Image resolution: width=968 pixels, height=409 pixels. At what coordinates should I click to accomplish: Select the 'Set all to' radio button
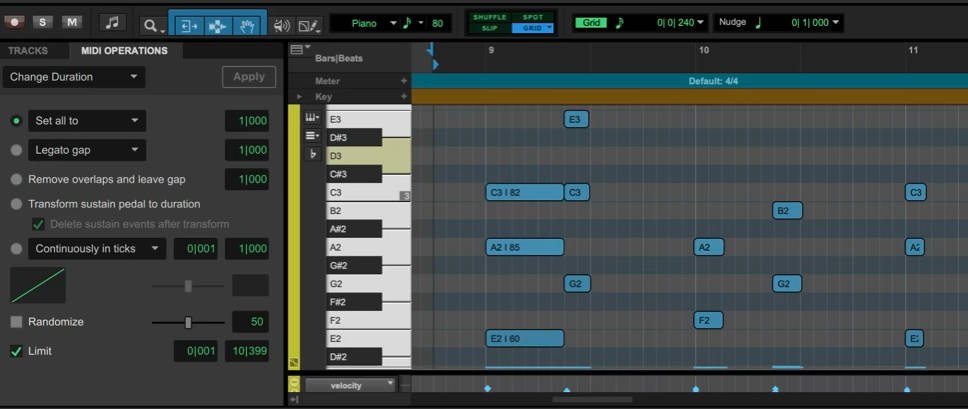(x=16, y=121)
